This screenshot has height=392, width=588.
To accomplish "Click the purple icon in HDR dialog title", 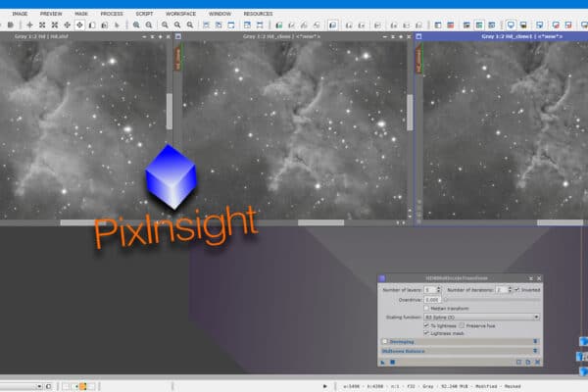I will (382, 278).
